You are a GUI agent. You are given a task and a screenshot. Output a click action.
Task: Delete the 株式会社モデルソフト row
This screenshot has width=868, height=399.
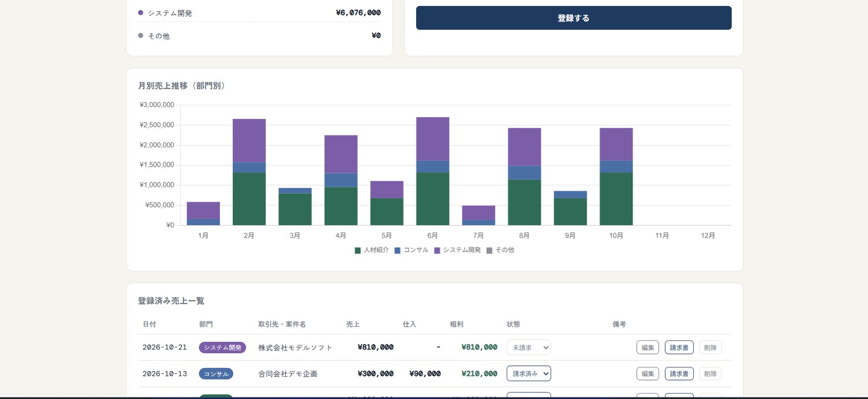(710, 347)
